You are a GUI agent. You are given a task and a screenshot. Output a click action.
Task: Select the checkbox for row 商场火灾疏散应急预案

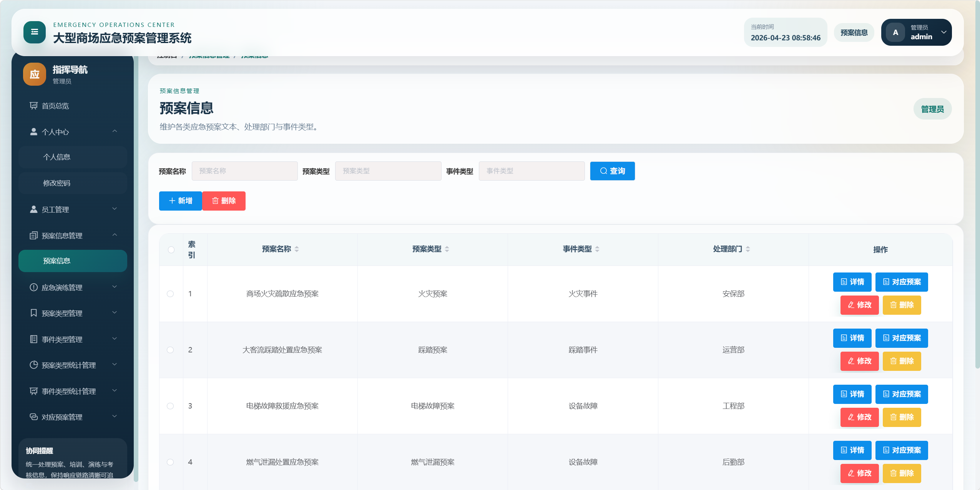point(170,294)
